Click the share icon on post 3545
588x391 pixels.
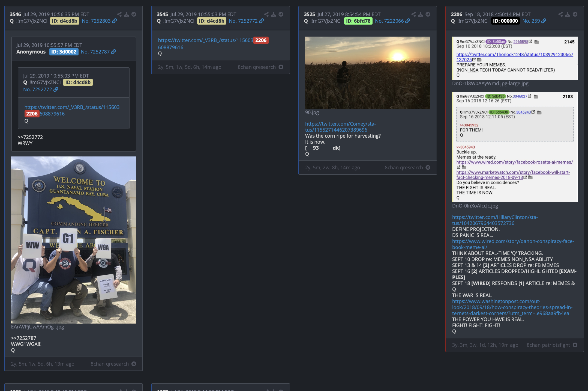point(266,14)
